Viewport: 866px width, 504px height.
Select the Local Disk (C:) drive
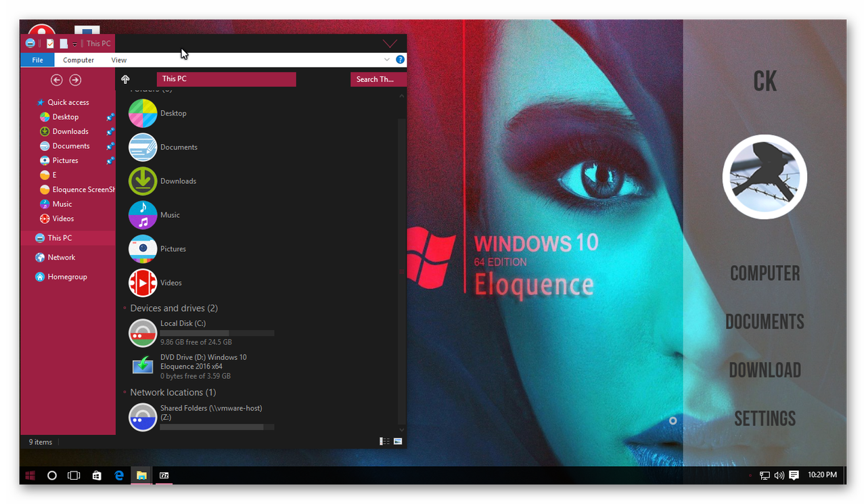(x=202, y=333)
